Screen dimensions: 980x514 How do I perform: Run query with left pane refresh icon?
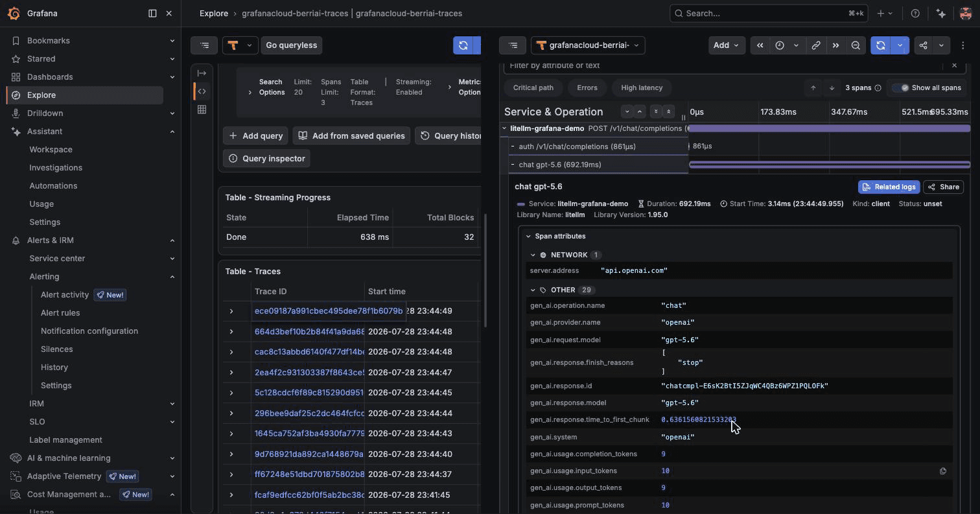click(463, 45)
